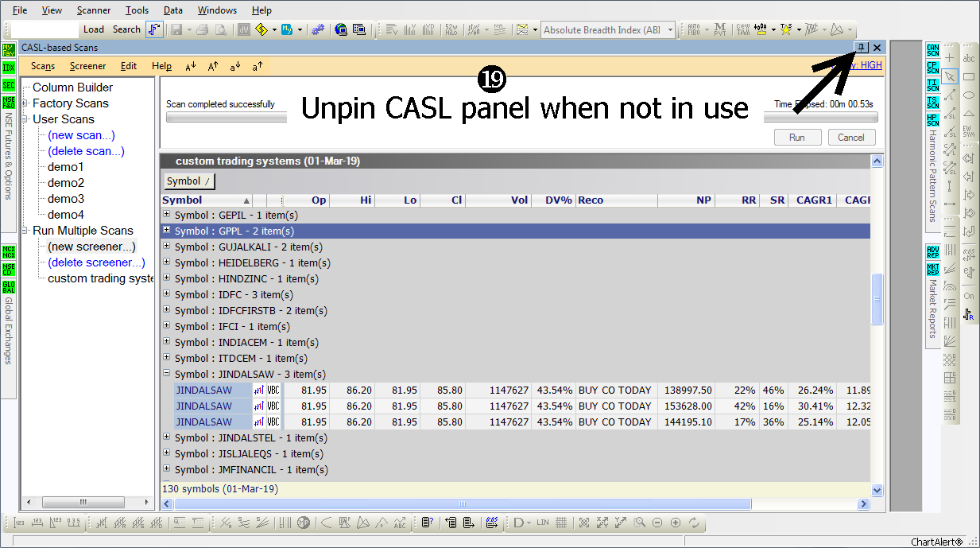Open the GLOBAL exchanges sidebar icon
The height and width of the screenshot is (548, 980).
[x=9, y=287]
